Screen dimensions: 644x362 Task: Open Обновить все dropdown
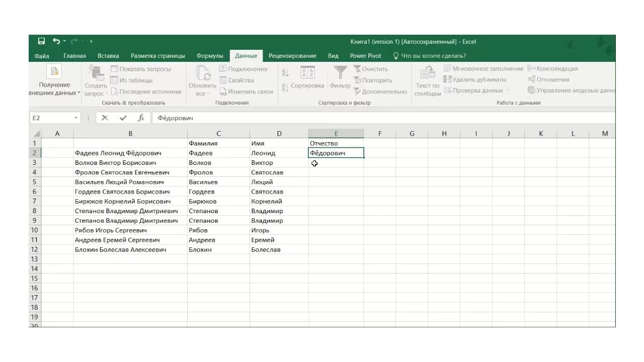pos(202,80)
